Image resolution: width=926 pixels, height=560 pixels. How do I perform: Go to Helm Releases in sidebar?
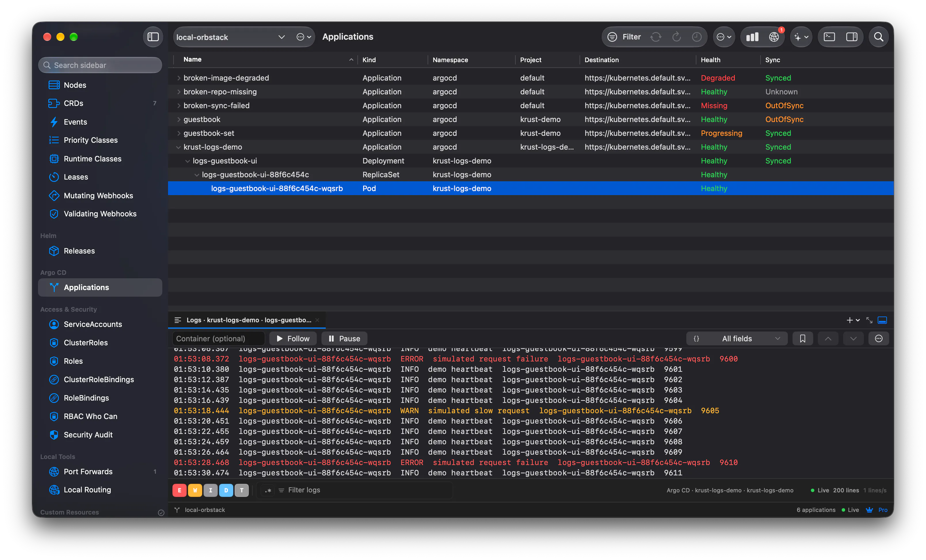point(100,251)
